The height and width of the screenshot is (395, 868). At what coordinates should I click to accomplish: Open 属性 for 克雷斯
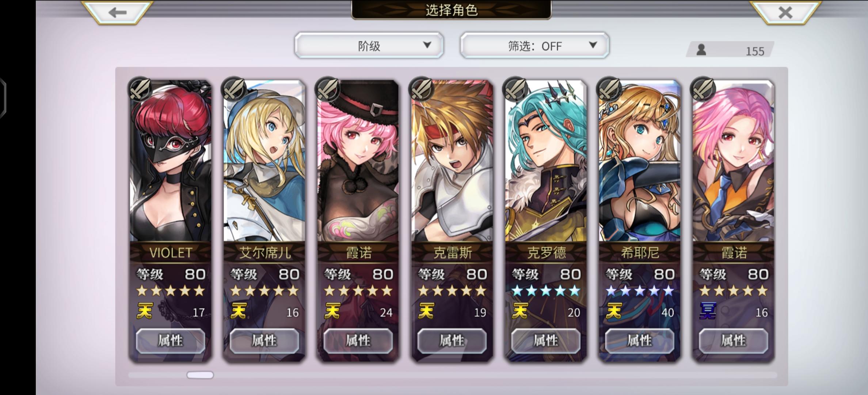click(452, 341)
